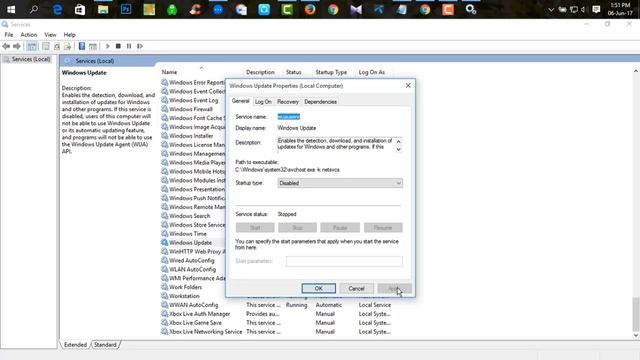Click the Start button under Service status
The width and height of the screenshot is (640, 360).
pyautogui.click(x=255, y=227)
